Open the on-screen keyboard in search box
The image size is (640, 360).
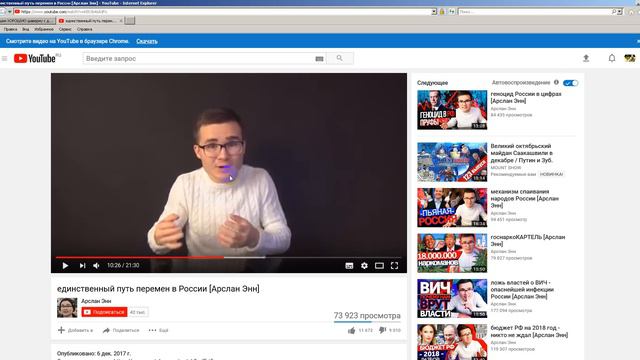point(319,59)
